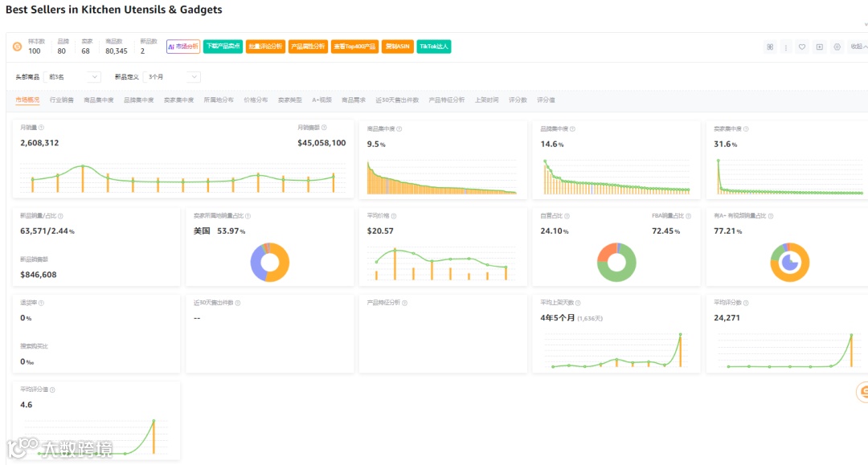The image size is (868, 465).
Task: Switch to the 近30天售出件数 tab
Action: [397, 100]
